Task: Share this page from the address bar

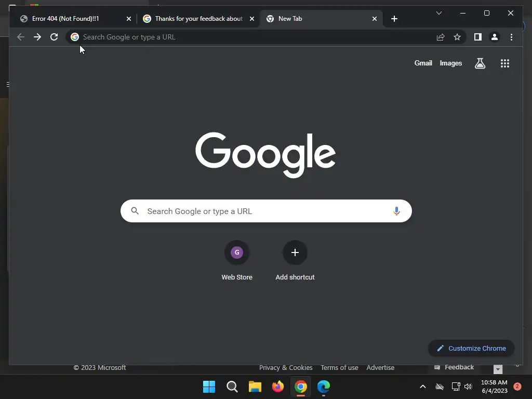Action: [441, 37]
